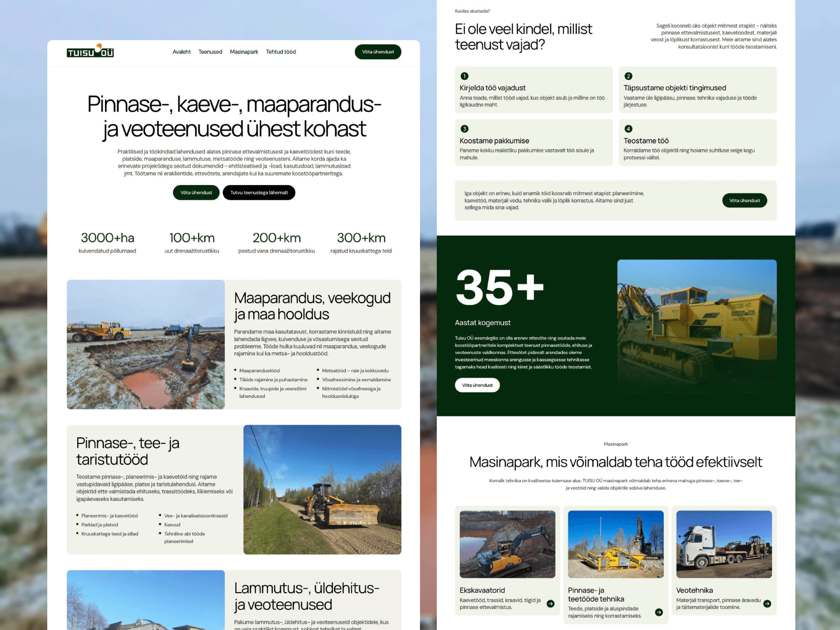Click the Veotehnika card arrow icon
This screenshot has width=840, height=630.
click(x=767, y=603)
